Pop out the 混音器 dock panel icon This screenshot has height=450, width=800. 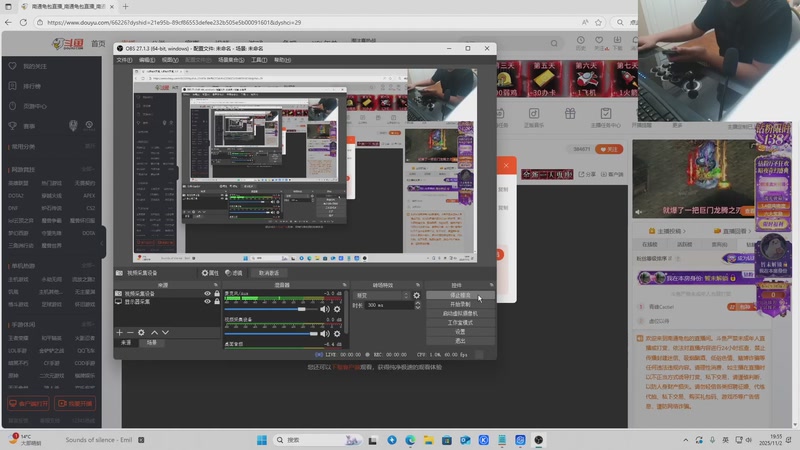point(344,285)
